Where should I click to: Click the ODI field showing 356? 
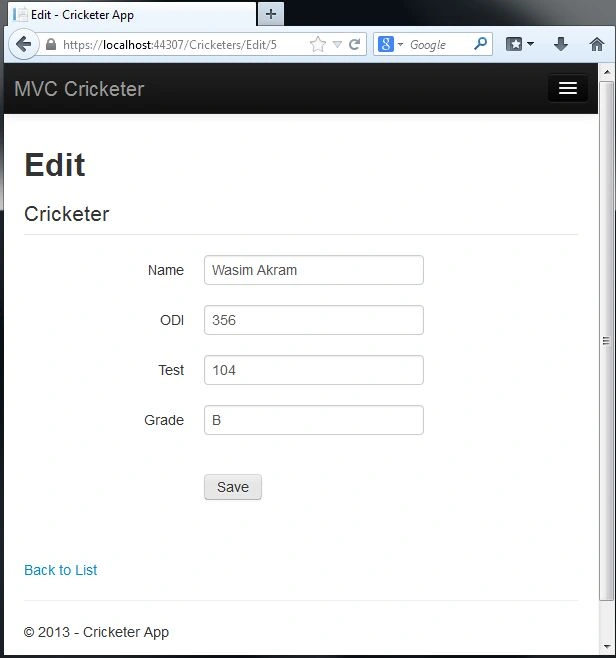pyautogui.click(x=313, y=320)
